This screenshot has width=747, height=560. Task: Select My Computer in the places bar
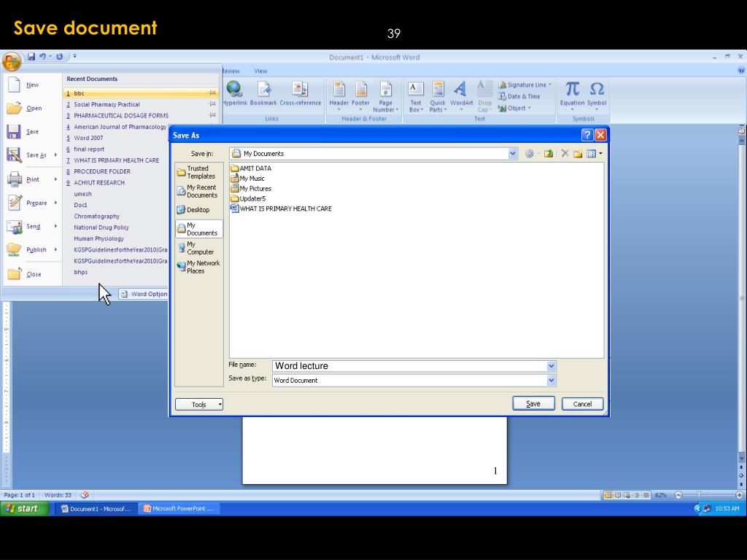[198, 248]
